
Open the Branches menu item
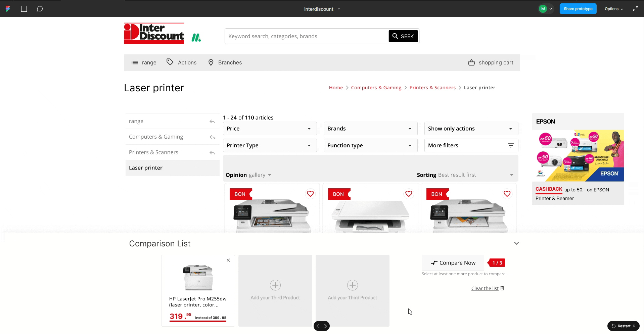point(225,62)
